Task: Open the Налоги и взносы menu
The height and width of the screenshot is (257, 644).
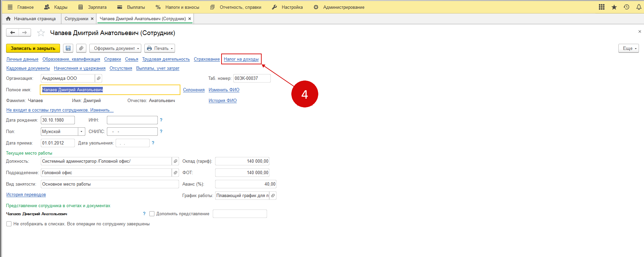Action: point(177,7)
